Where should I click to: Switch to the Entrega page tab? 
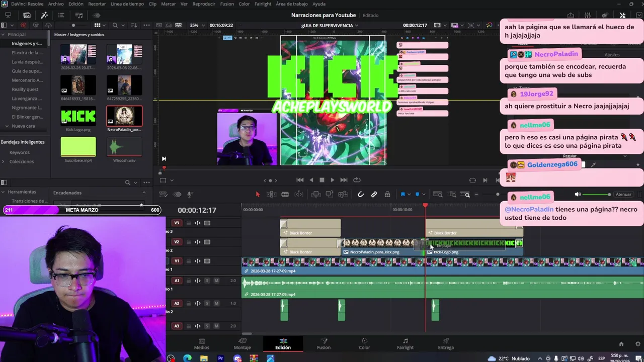click(446, 344)
